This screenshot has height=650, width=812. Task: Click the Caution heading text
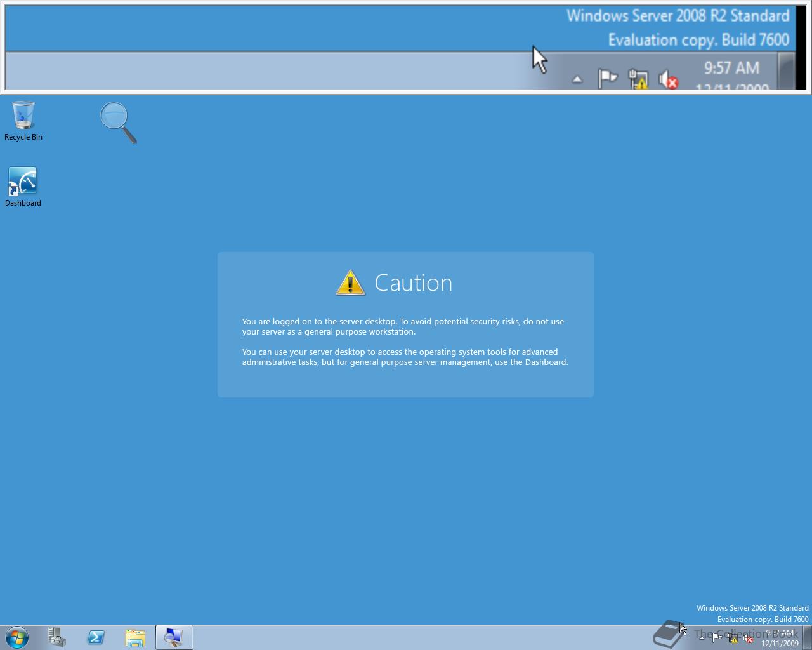414,282
